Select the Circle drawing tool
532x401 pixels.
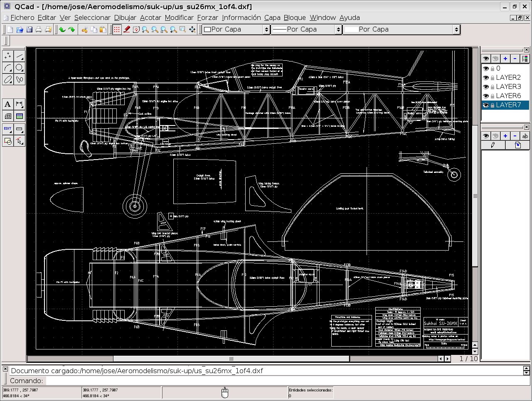(x=19, y=68)
